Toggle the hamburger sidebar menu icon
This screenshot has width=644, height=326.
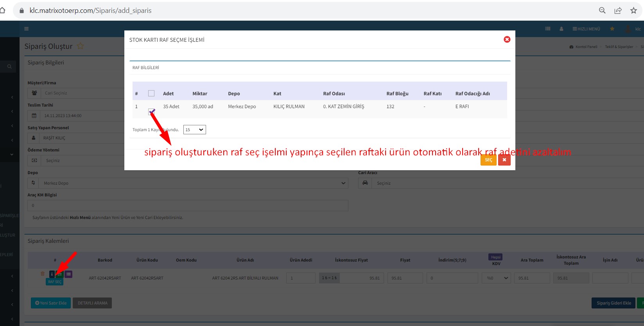tap(26, 29)
